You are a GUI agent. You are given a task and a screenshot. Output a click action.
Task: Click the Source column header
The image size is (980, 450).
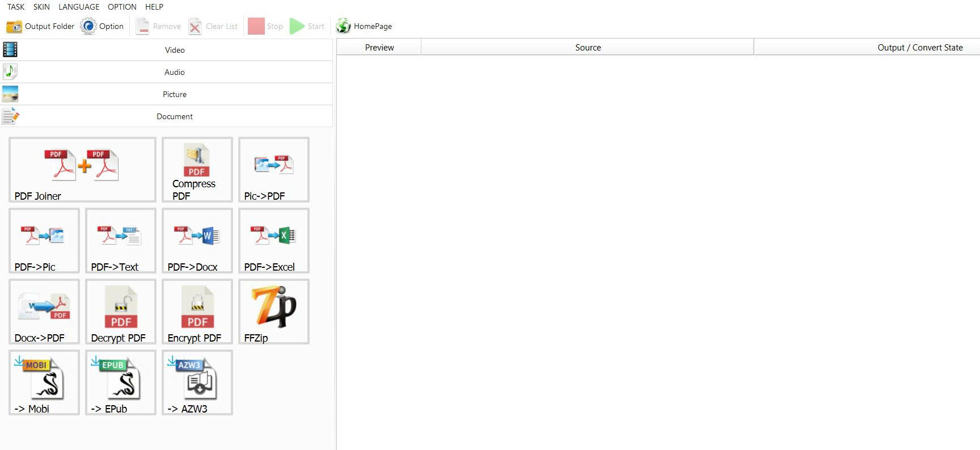pos(588,48)
